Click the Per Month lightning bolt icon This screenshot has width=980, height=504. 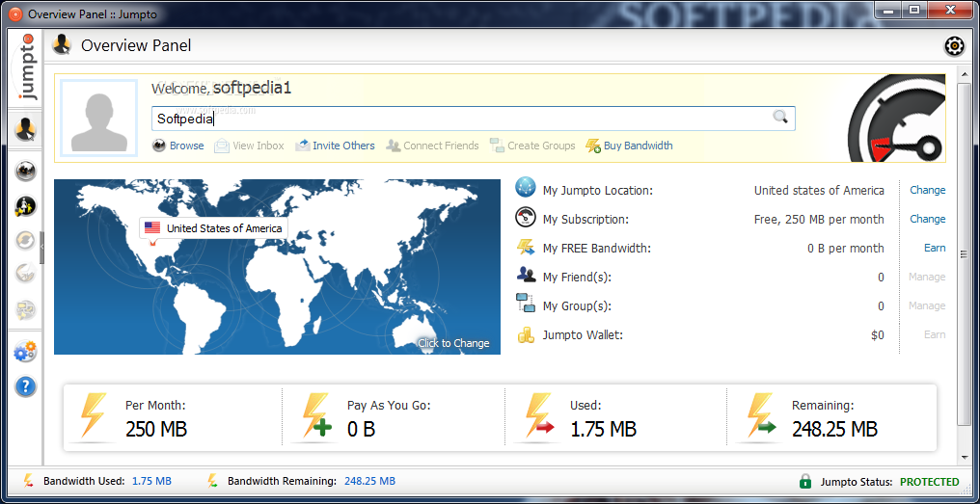pyautogui.click(x=94, y=415)
